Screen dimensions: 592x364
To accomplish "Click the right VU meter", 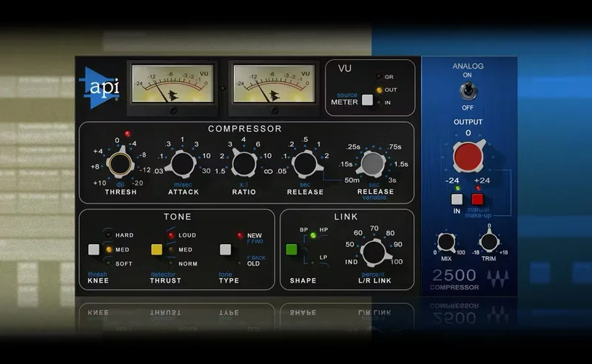I will coord(274,84).
